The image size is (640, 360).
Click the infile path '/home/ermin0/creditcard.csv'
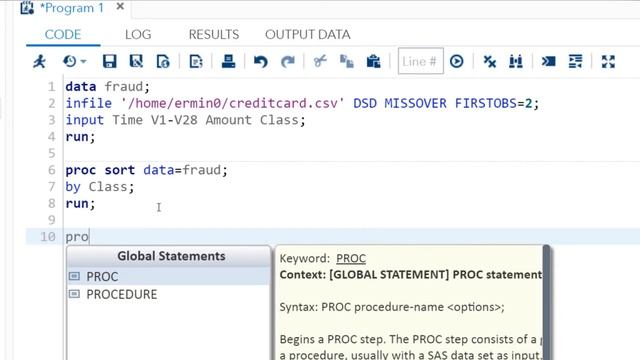coord(233,103)
